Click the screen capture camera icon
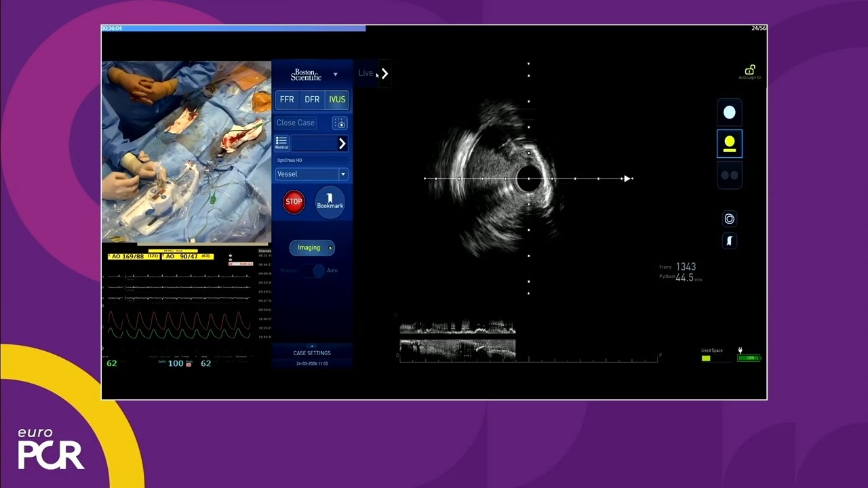The height and width of the screenshot is (488, 868). click(340, 123)
